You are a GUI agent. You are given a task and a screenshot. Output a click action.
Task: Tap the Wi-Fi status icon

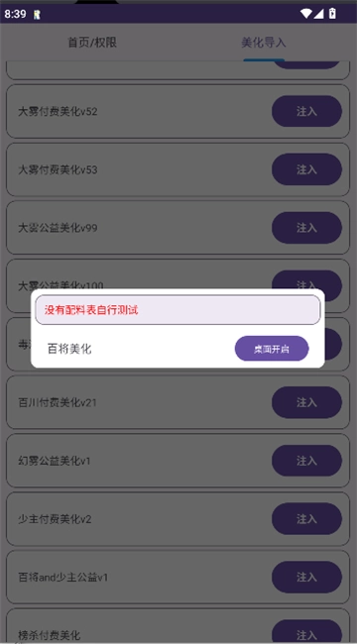(306, 14)
